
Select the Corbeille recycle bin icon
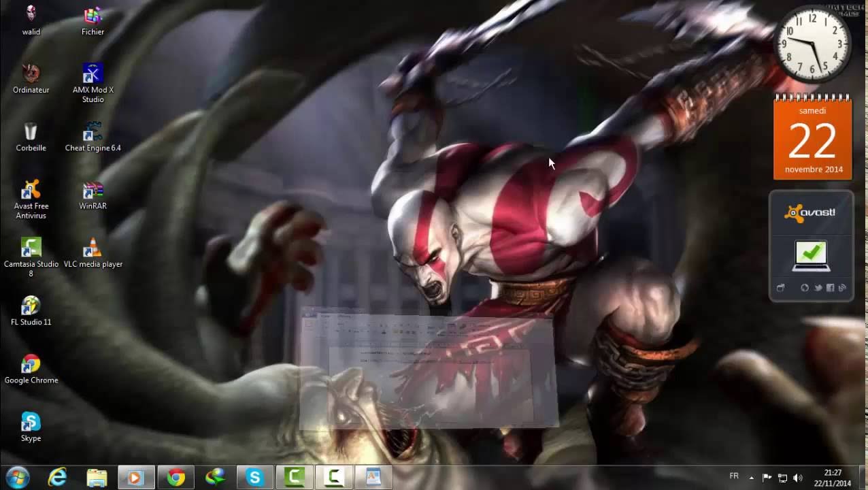click(x=31, y=136)
